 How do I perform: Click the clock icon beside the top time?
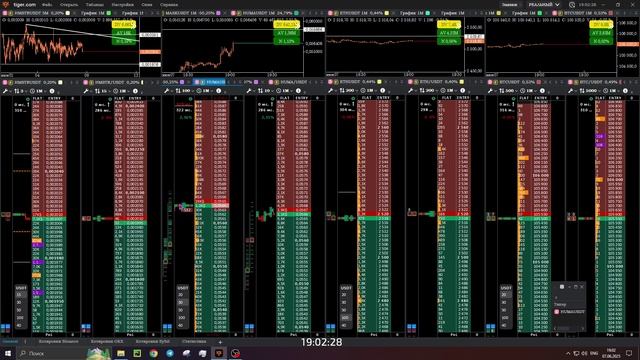(x=572, y=5)
